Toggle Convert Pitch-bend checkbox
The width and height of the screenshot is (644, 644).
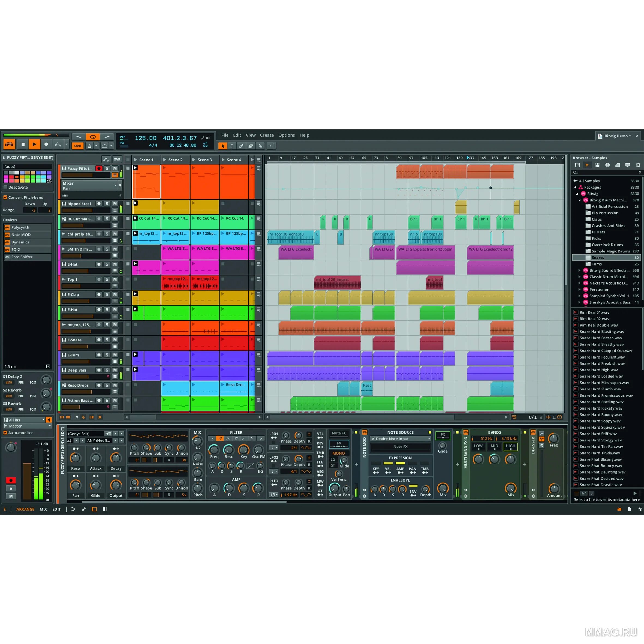[5, 197]
